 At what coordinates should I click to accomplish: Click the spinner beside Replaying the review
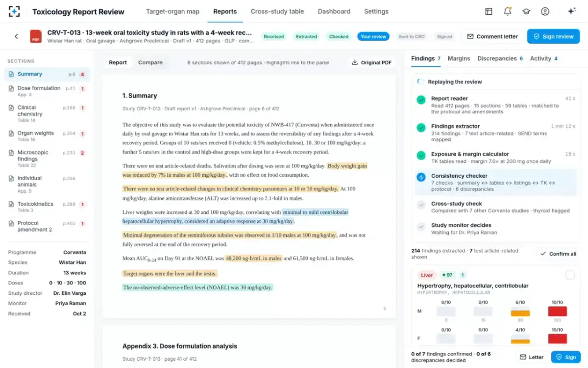coord(420,82)
